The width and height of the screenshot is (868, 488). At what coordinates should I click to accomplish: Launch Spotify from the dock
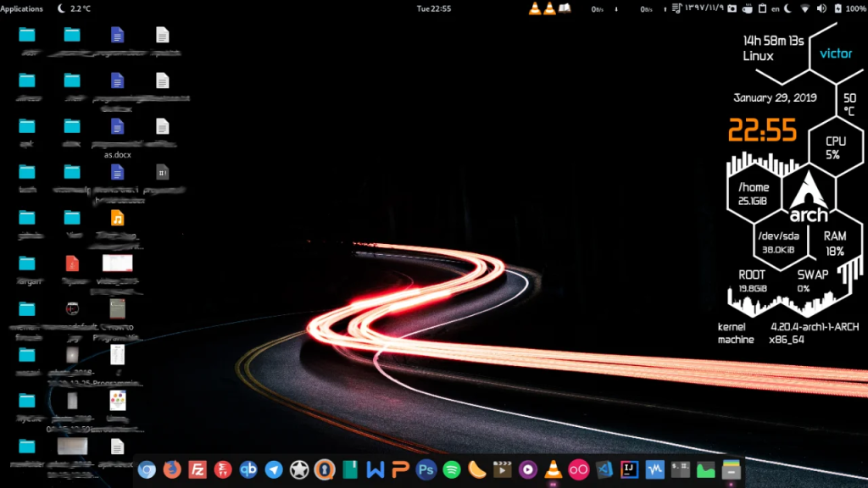(451, 469)
